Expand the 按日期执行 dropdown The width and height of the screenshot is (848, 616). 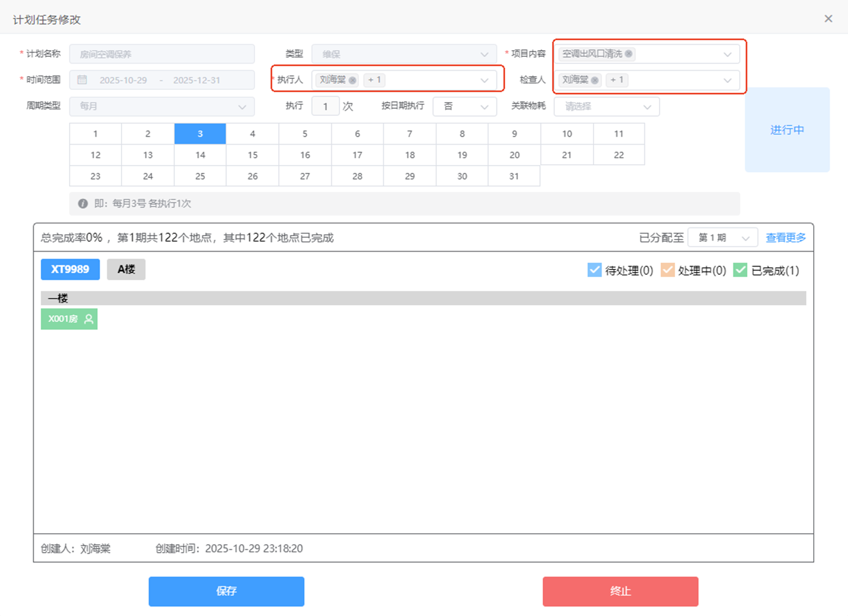tap(464, 107)
